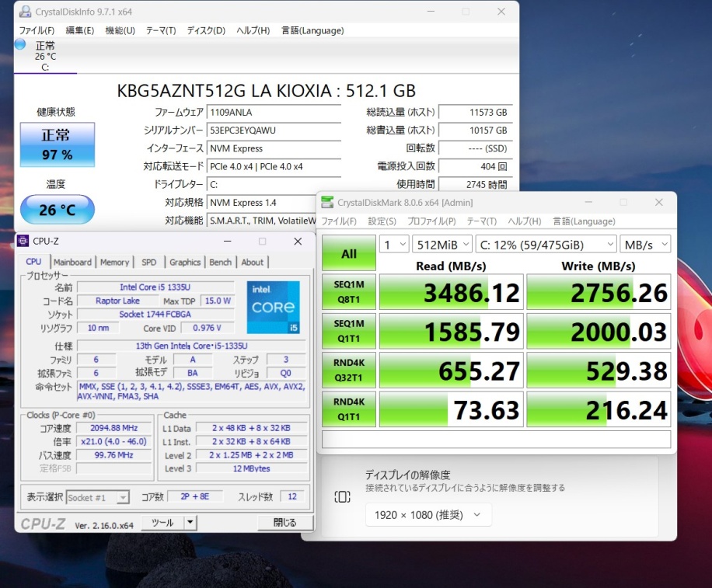Switch to the Mainboard tab in CPU-Z
Image resolution: width=712 pixels, height=588 pixels.
click(x=72, y=263)
